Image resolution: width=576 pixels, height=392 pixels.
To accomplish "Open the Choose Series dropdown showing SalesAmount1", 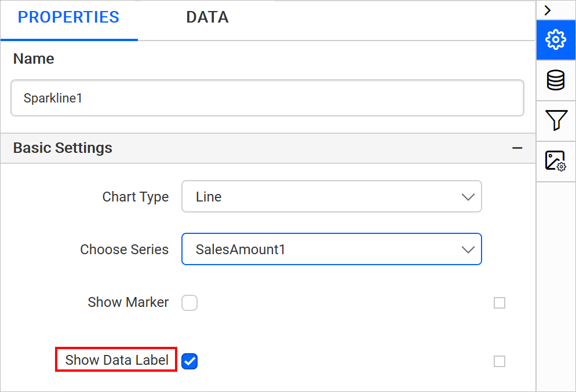I will (x=331, y=249).
